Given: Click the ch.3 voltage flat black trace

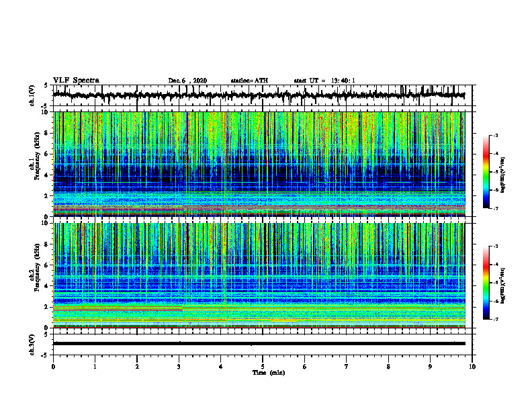Looking at the screenshot, I should pos(259,344).
